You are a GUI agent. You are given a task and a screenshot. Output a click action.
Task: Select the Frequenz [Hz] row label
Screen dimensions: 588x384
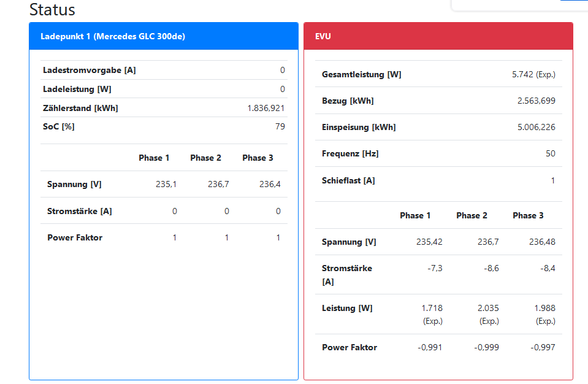(350, 153)
